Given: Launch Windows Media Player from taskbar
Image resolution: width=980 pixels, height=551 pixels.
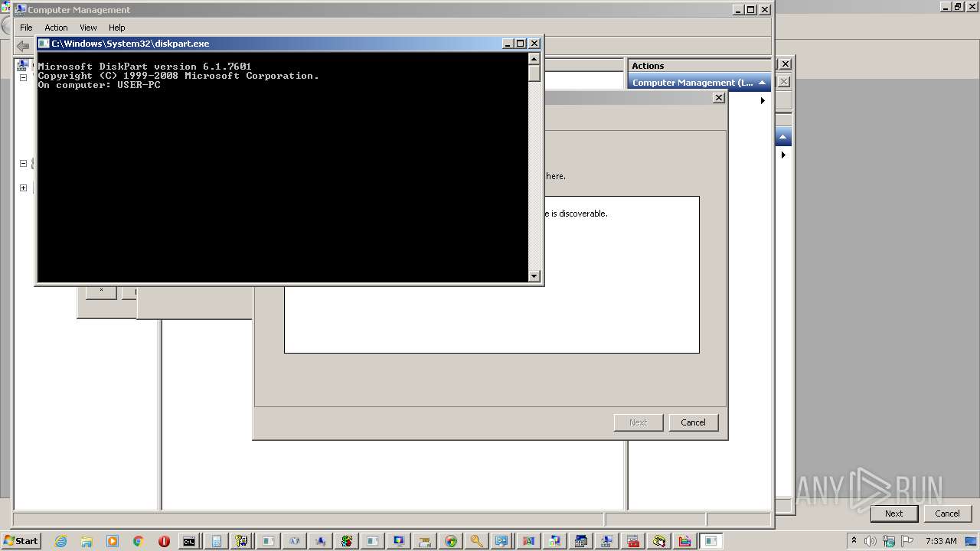Looking at the screenshot, I should (113, 541).
